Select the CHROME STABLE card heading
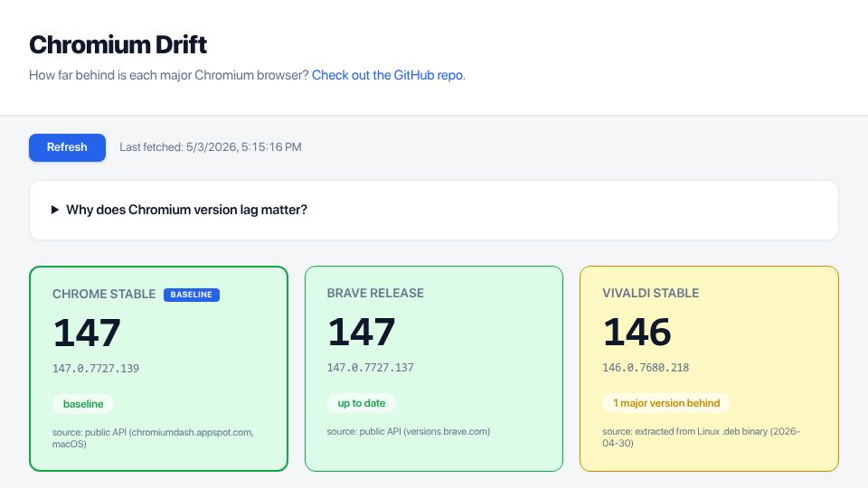Image resolution: width=868 pixels, height=488 pixels. click(104, 294)
